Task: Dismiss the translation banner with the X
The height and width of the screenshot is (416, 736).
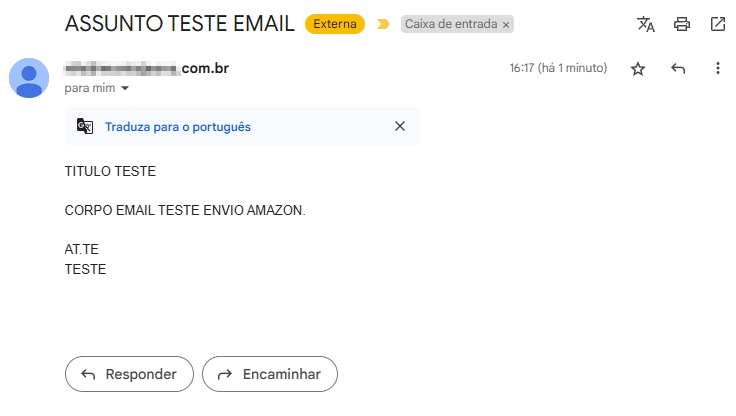Action: [400, 126]
